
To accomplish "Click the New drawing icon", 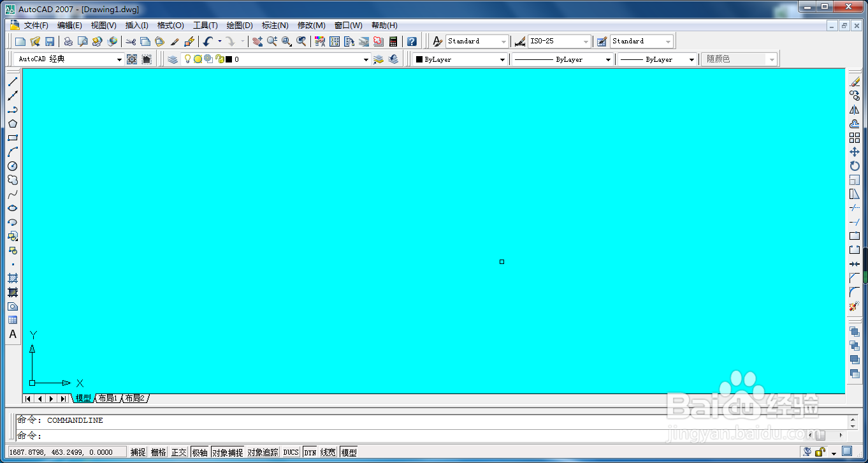I will tap(20, 41).
